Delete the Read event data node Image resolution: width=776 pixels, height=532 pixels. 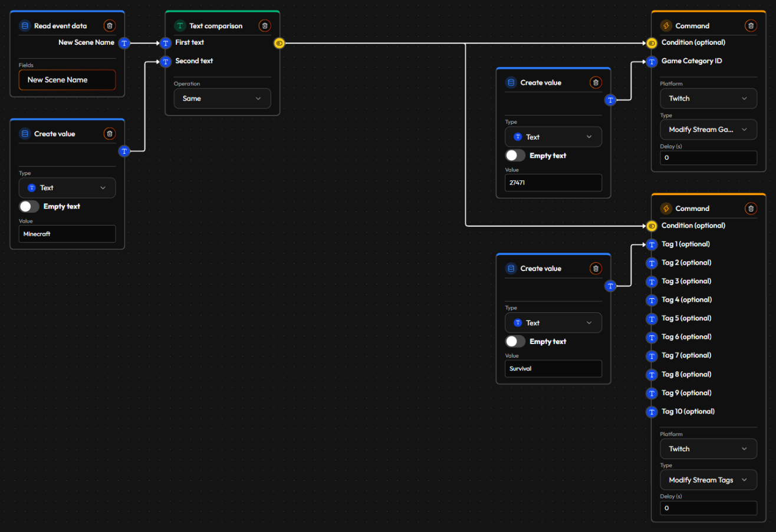110,25
